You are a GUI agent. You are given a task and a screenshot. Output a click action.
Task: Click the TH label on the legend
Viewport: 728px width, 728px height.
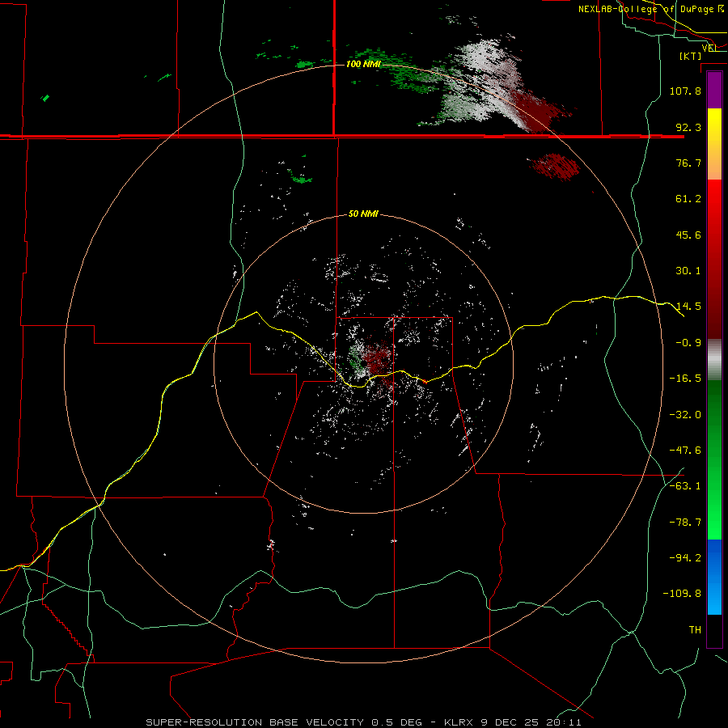pos(695,630)
